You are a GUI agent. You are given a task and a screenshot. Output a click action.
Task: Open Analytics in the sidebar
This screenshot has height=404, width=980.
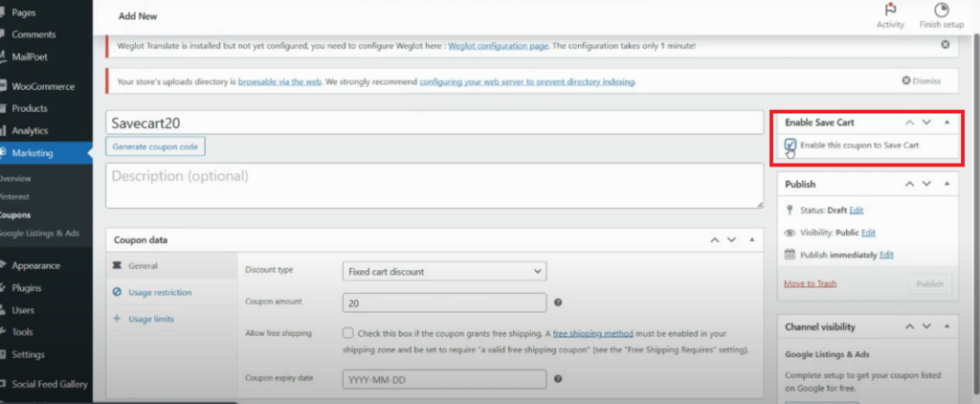[30, 130]
